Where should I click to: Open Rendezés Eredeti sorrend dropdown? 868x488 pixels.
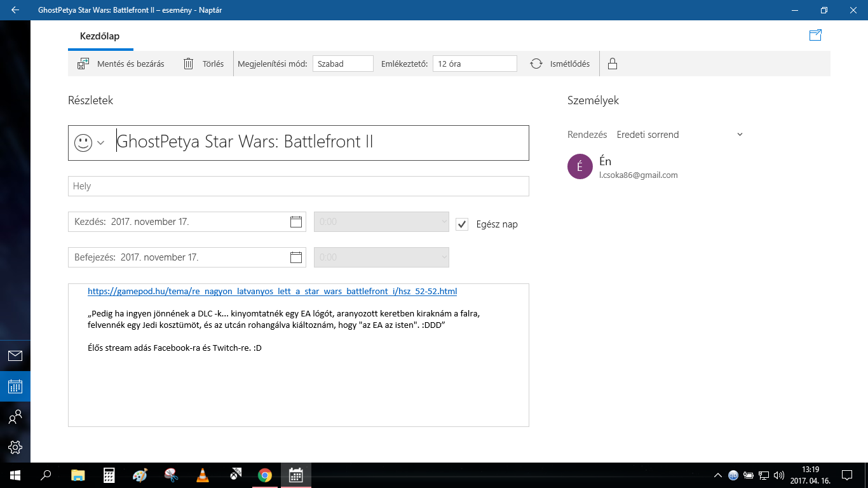[679, 135]
